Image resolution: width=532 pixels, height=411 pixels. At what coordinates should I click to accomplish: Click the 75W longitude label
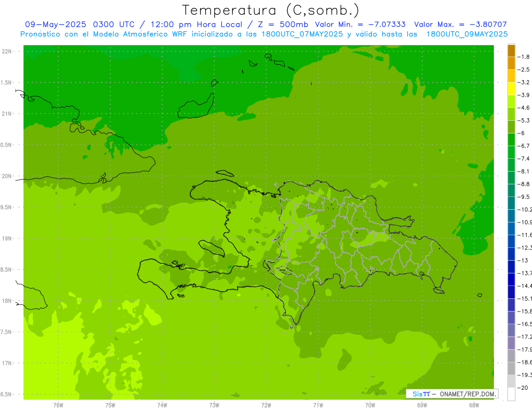click(110, 405)
